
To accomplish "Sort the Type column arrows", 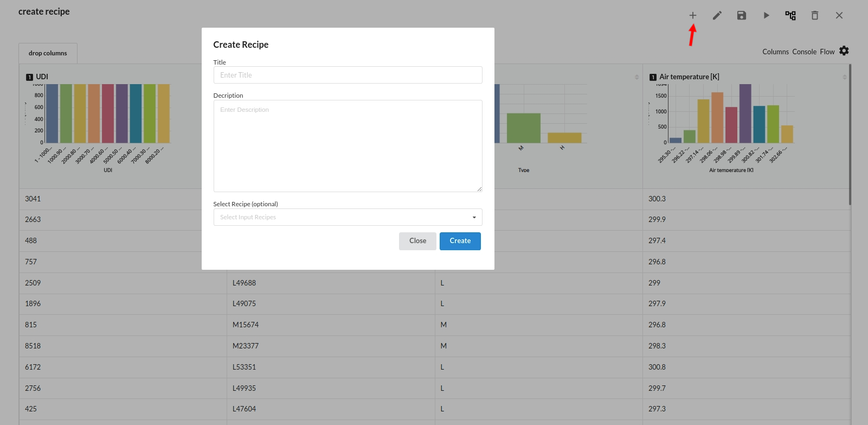I will [x=636, y=77].
